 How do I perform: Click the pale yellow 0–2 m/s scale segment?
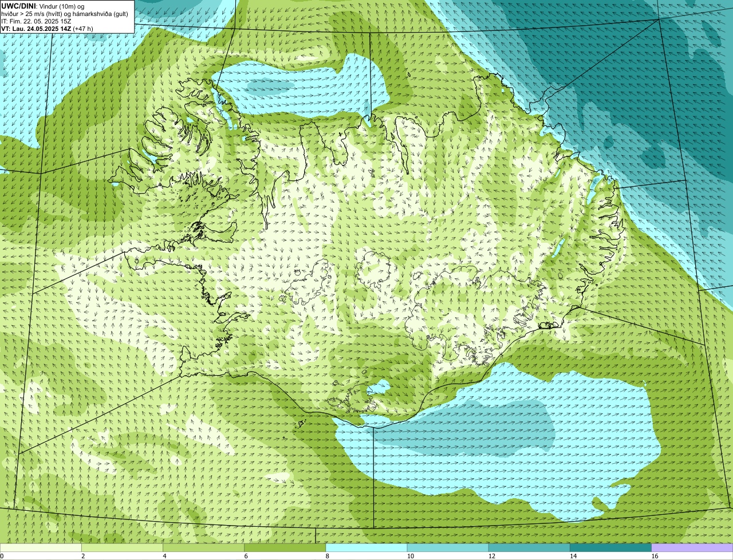(41, 547)
